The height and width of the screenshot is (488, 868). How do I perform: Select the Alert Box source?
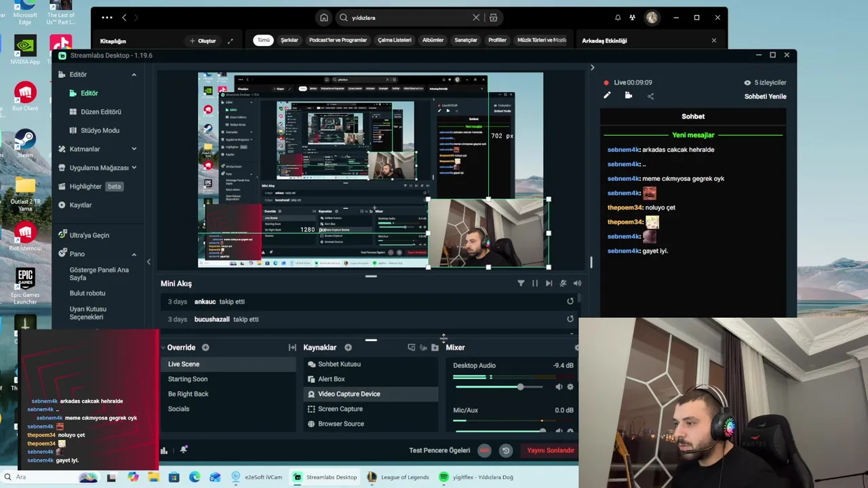pyautogui.click(x=371, y=379)
